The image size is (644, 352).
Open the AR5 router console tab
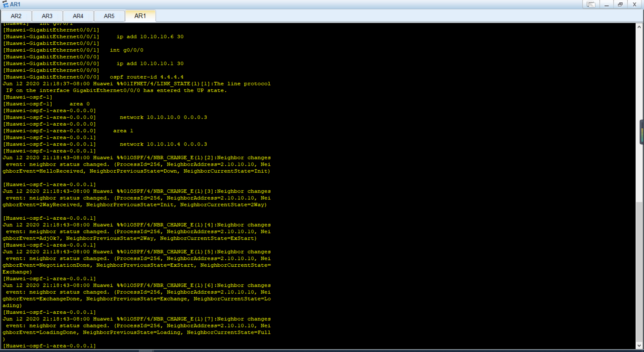[109, 16]
